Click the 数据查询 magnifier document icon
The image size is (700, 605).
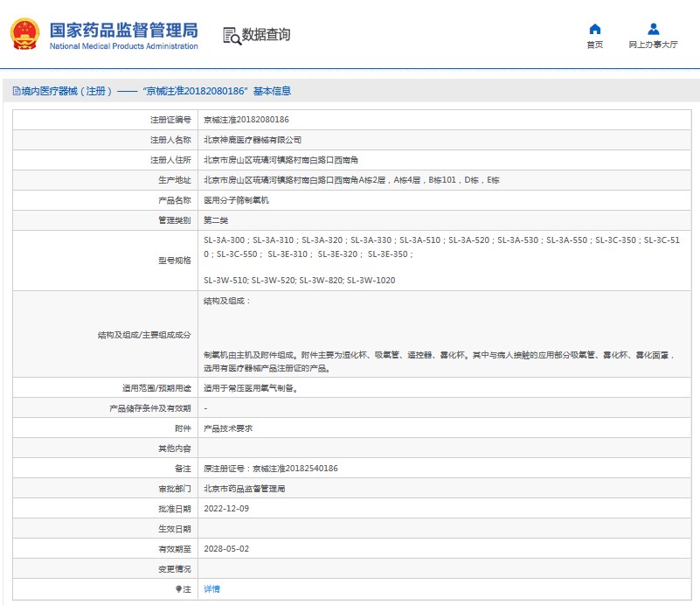[x=232, y=35]
